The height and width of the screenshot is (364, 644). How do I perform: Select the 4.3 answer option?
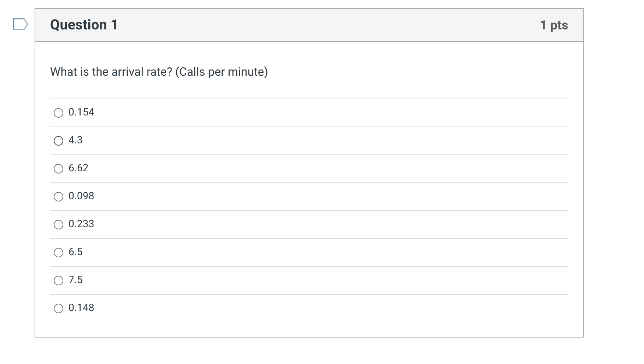coord(58,141)
